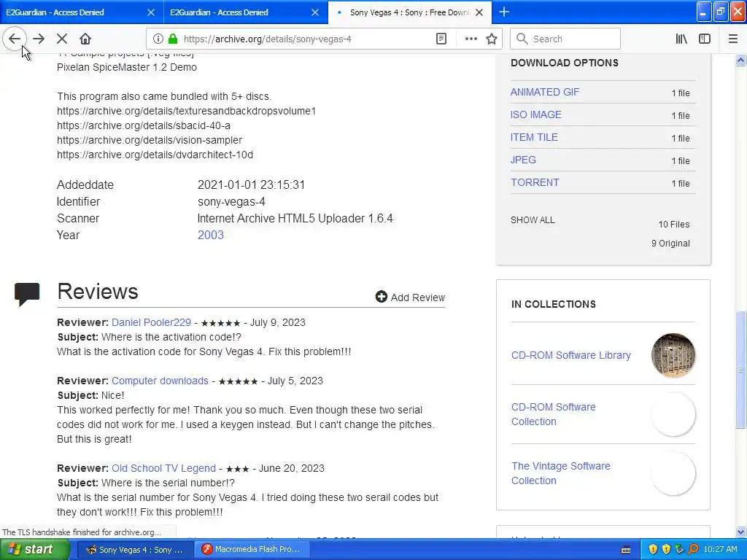Show site information icon in address bar
This screenshot has width=747, height=560.
[158, 39]
